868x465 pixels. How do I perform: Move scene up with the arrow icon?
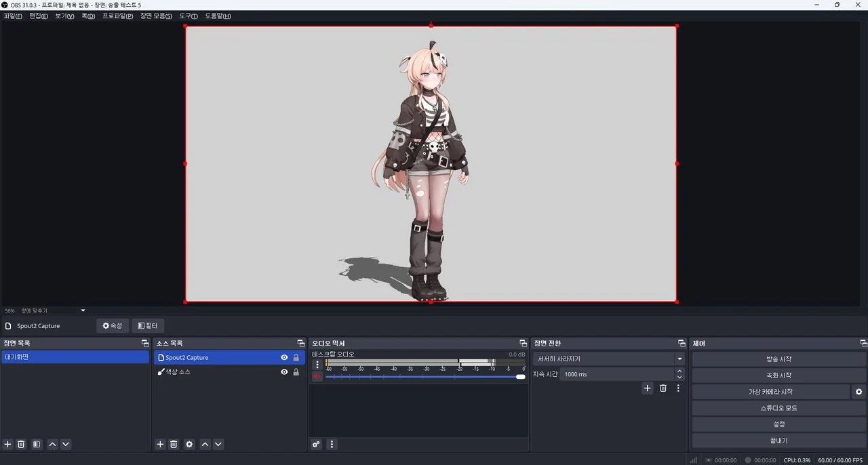coord(52,444)
